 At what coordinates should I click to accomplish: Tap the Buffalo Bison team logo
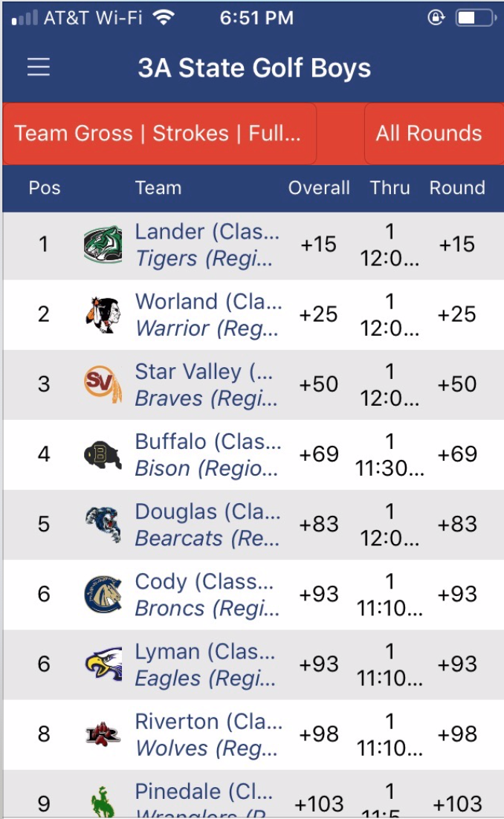click(103, 454)
